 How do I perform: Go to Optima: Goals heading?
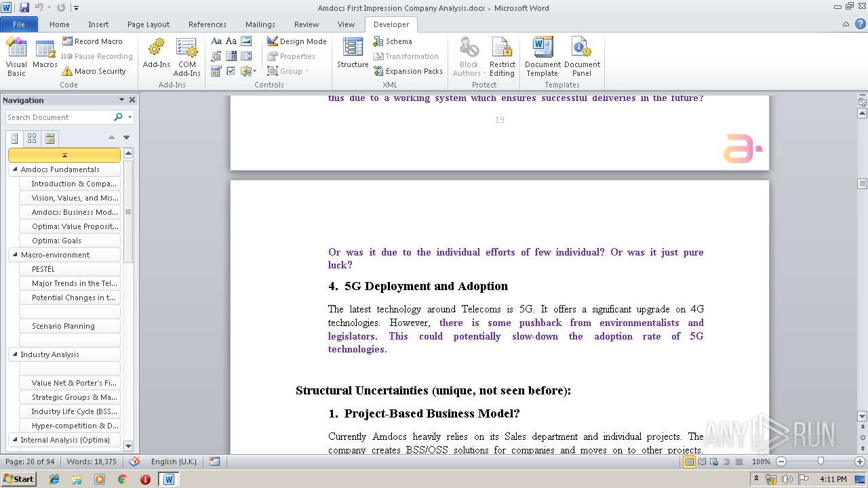click(70, 241)
